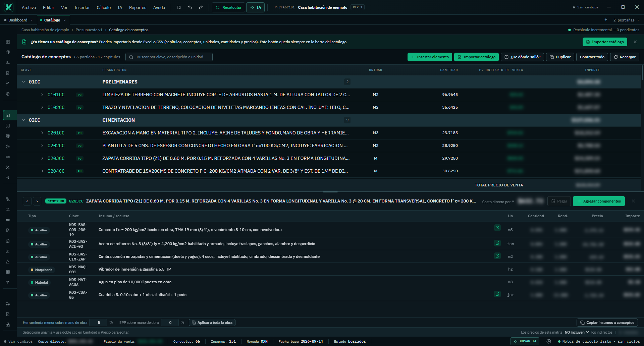Open the 2 pestañas dropdown
This screenshot has width=644, height=346.
(x=626, y=20)
